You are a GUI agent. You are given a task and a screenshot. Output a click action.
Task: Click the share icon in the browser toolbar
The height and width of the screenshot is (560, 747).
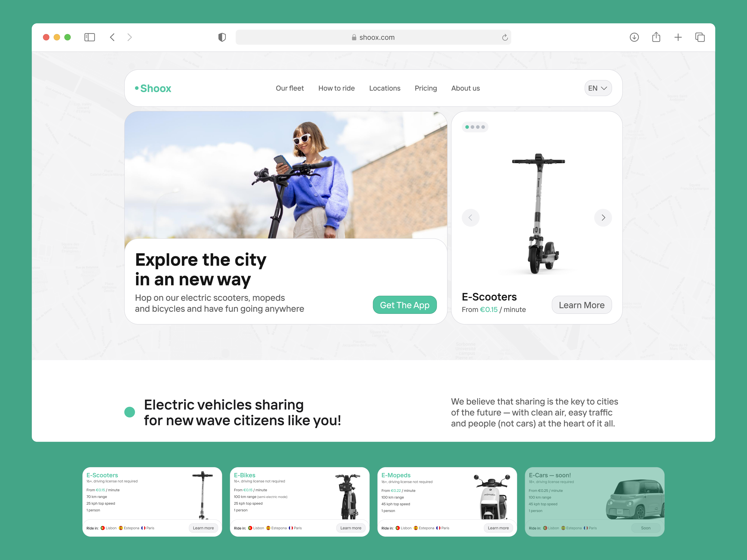coord(656,37)
